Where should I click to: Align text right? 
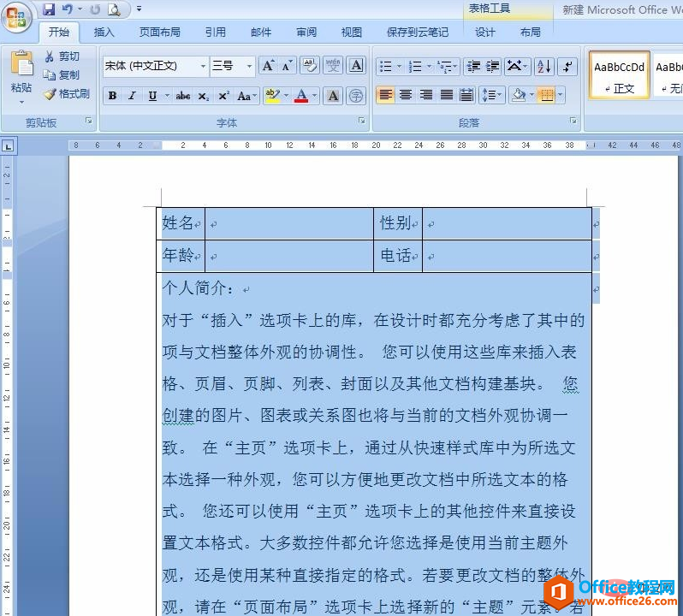click(426, 95)
